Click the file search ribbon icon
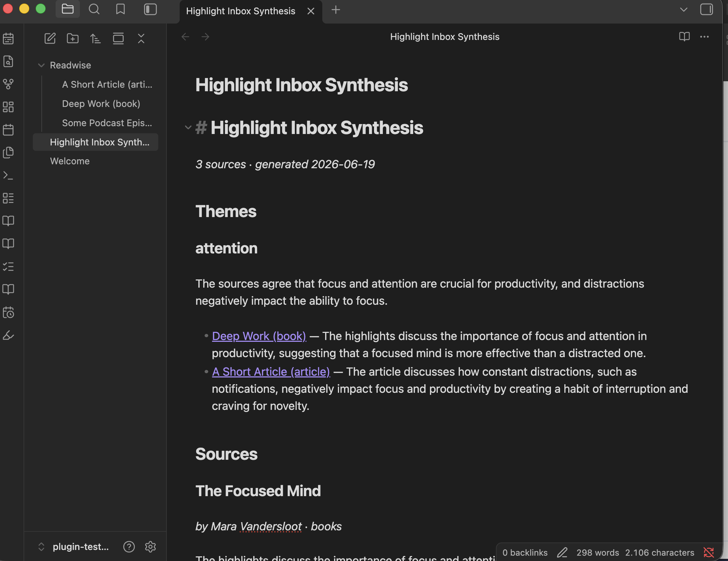 point(8,61)
